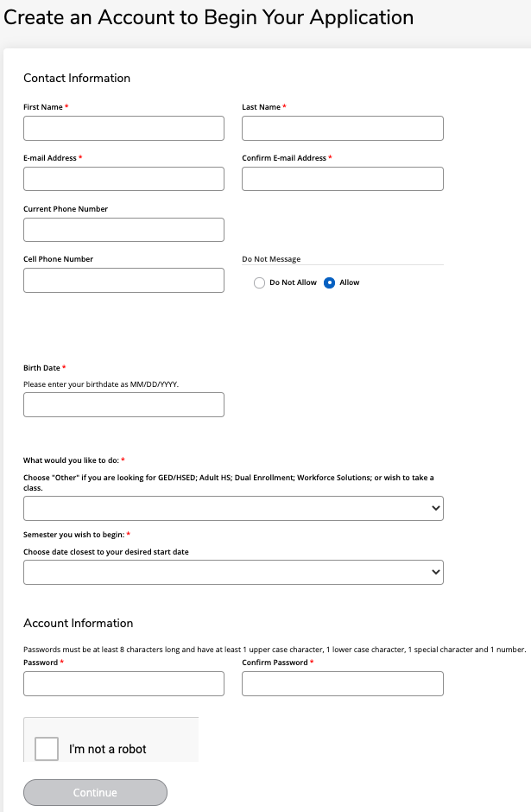Focus the Last Name text box

(x=343, y=128)
